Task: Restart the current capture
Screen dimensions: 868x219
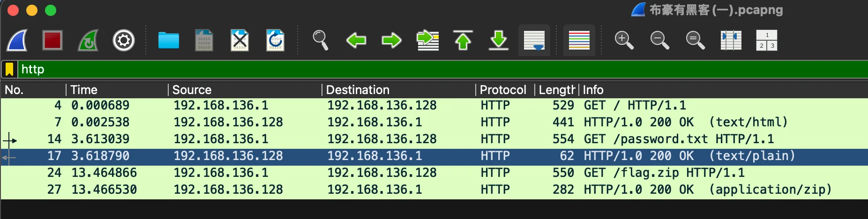Action: pos(88,40)
